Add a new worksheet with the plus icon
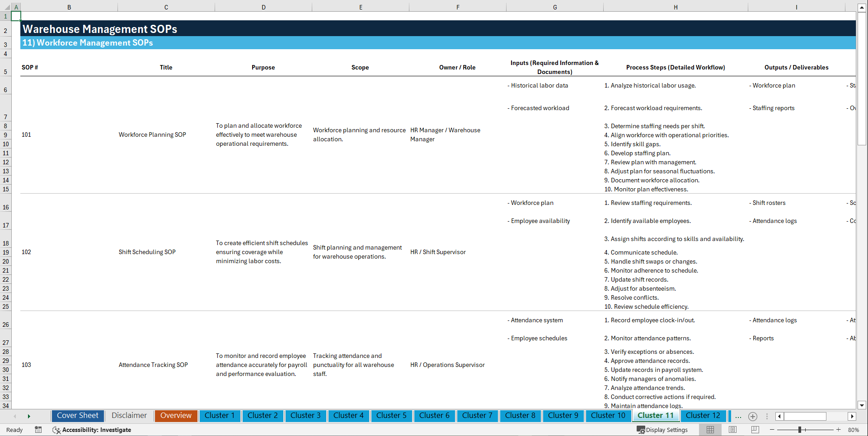Viewport: 868px width, 436px height. click(x=753, y=416)
